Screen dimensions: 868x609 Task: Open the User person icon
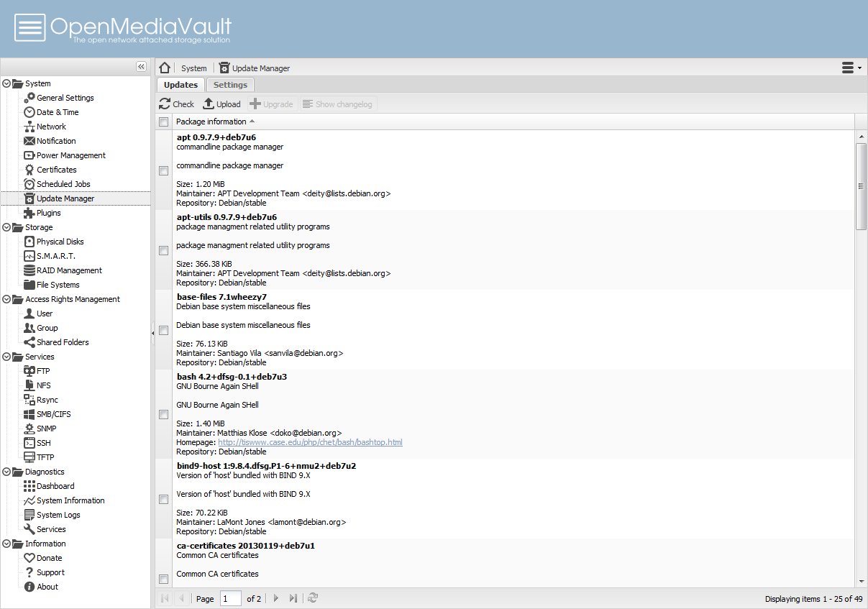pyautogui.click(x=29, y=313)
